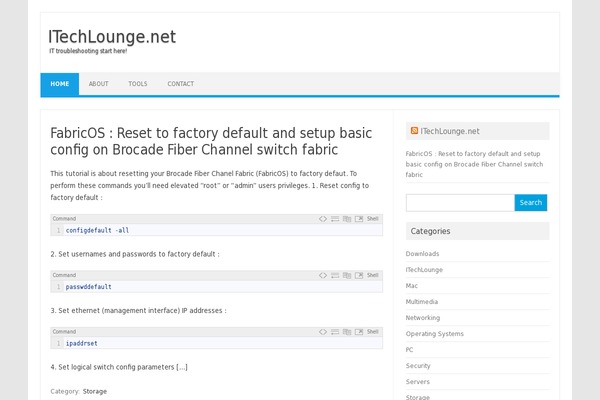This screenshot has height=400, width=600.
Task: Open the ABOUT page
Action: pyautogui.click(x=98, y=84)
